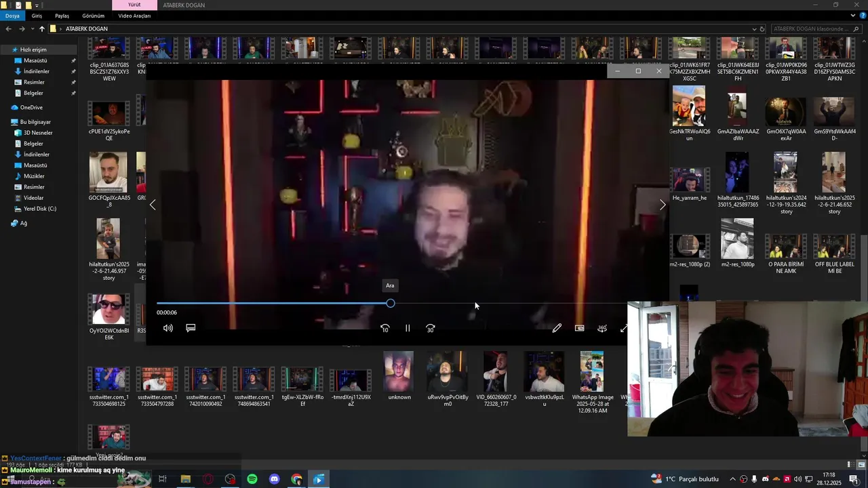Image resolution: width=868 pixels, height=488 pixels.
Task: Select the VID_660260607_072328_177 file
Action: click(x=496, y=378)
